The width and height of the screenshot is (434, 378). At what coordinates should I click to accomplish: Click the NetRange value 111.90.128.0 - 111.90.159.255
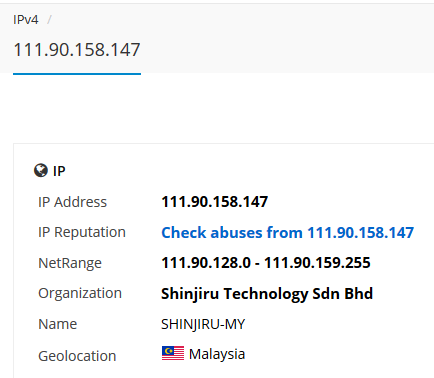click(266, 263)
